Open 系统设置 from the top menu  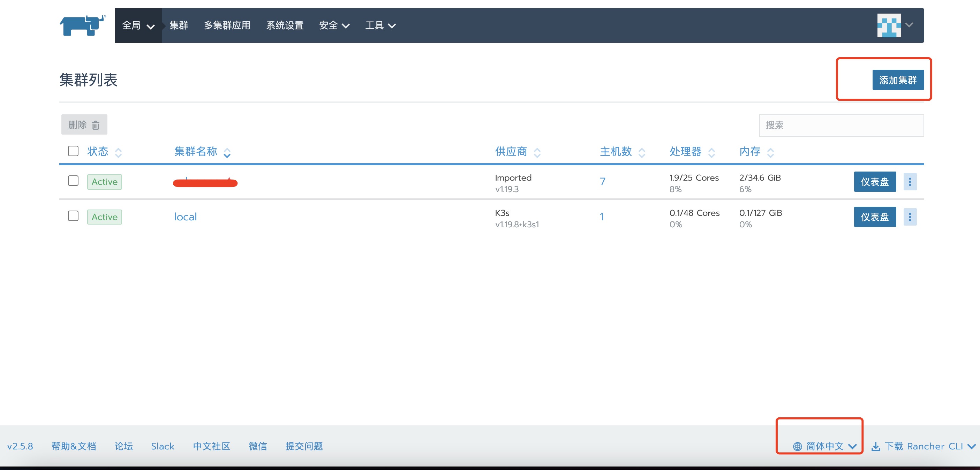pos(285,25)
